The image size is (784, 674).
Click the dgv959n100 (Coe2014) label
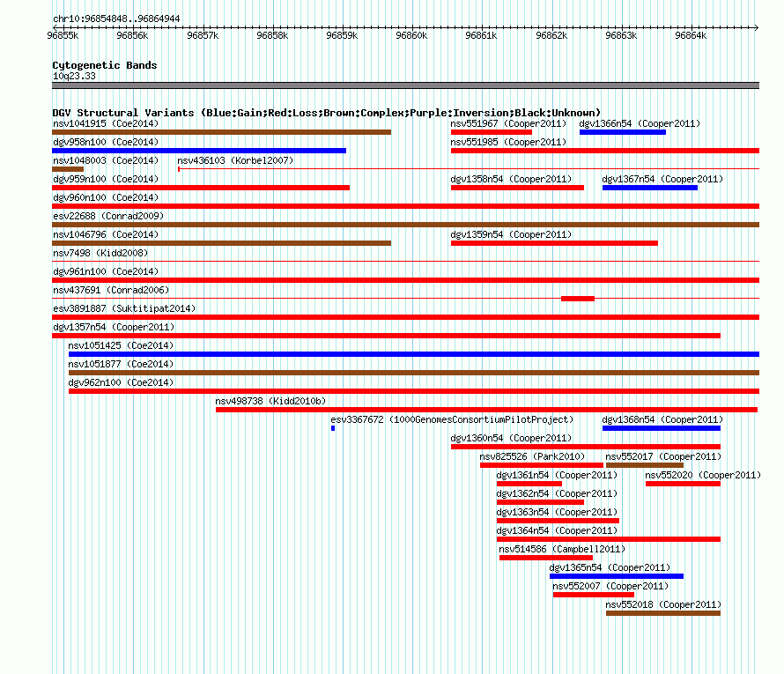pos(106,179)
